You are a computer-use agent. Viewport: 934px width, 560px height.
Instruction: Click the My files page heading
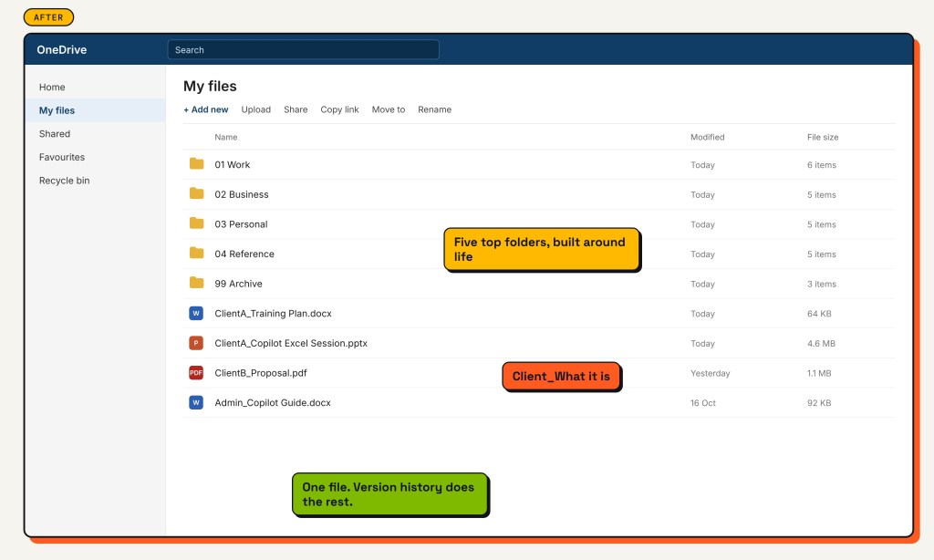coord(210,87)
